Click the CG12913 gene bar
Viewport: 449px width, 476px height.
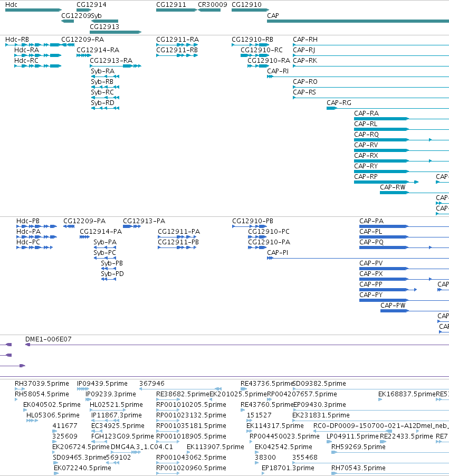(x=116, y=32)
